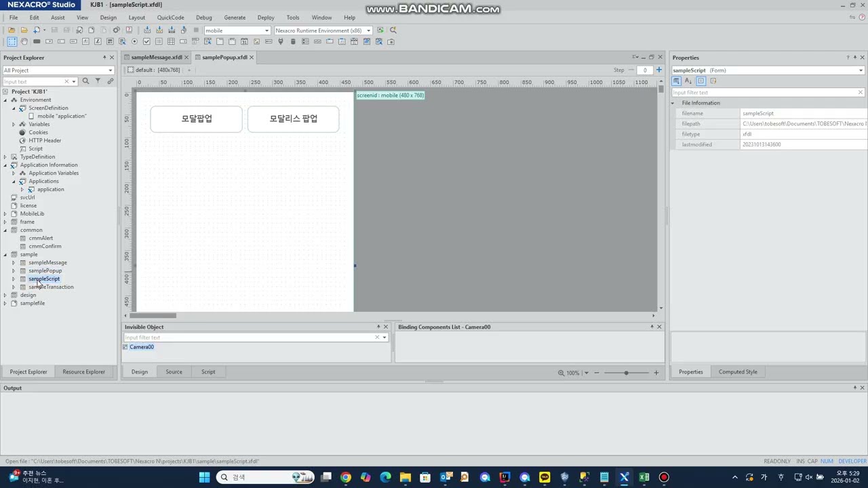Viewport: 868px width, 488px height.
Task: Collapse the File Information section
Action: tap(673, 103)
